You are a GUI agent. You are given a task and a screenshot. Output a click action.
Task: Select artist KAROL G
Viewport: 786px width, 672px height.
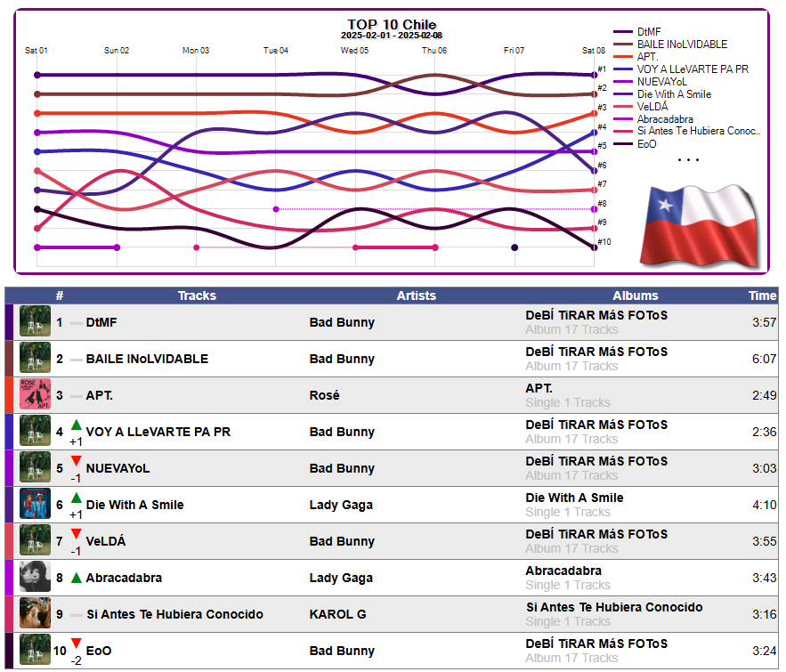point(338,614)
